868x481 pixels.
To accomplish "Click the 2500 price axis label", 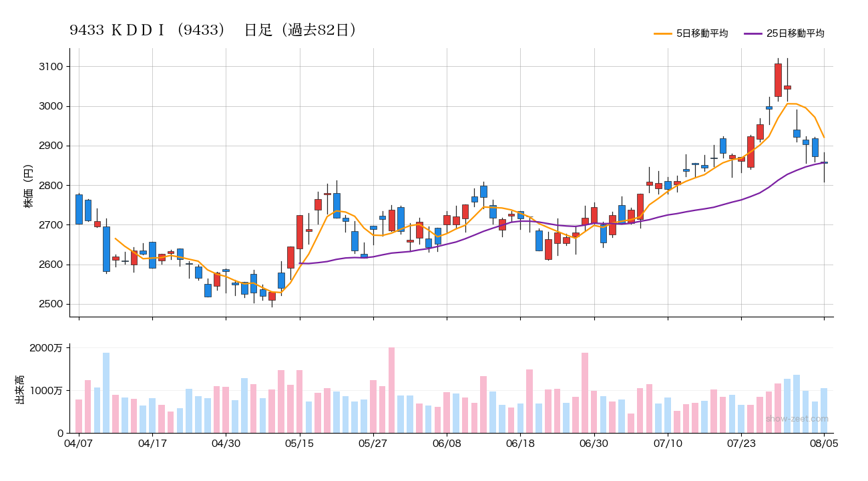I will pyautogui.click(x=51, y=304).
